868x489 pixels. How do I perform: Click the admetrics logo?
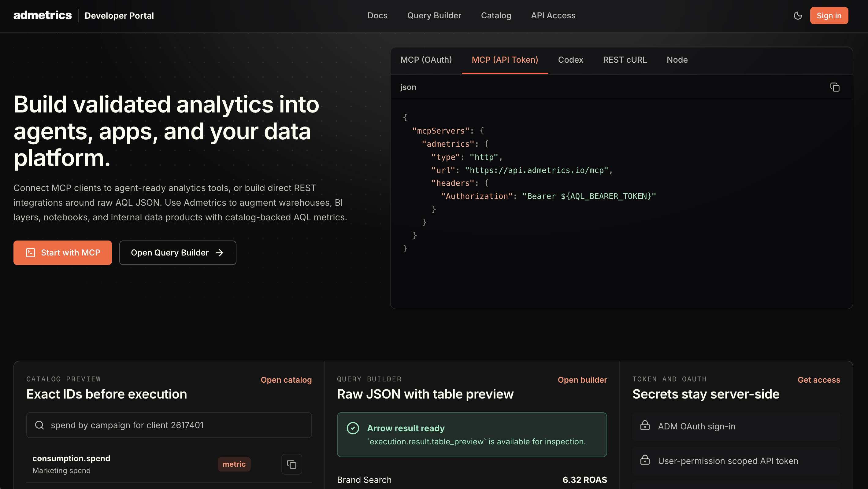[43, 16]
